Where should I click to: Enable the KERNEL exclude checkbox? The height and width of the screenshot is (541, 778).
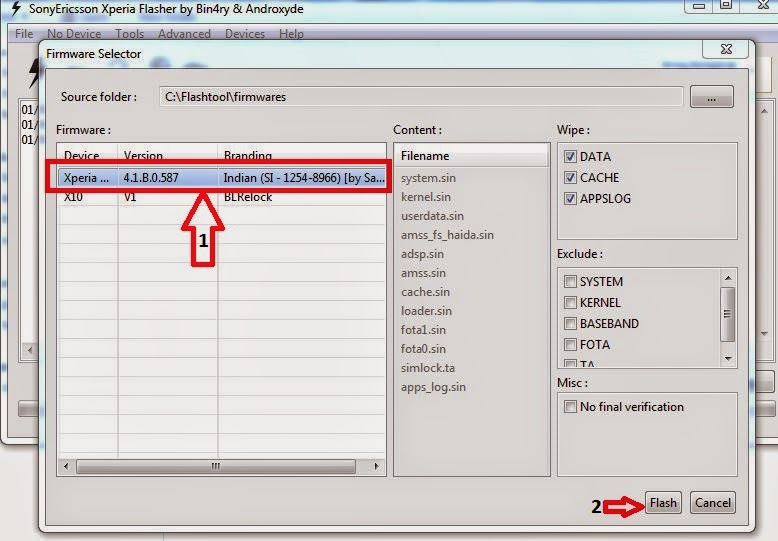click(570, 302)
